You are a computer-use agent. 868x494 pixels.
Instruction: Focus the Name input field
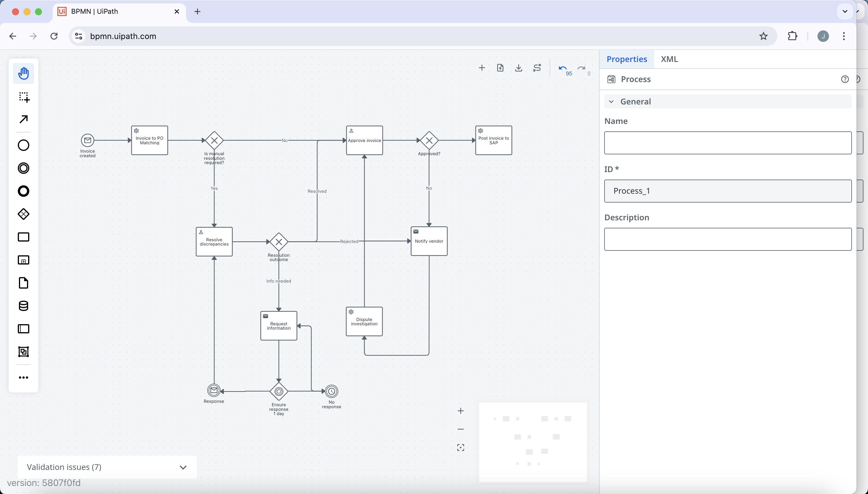coord(728,143)
